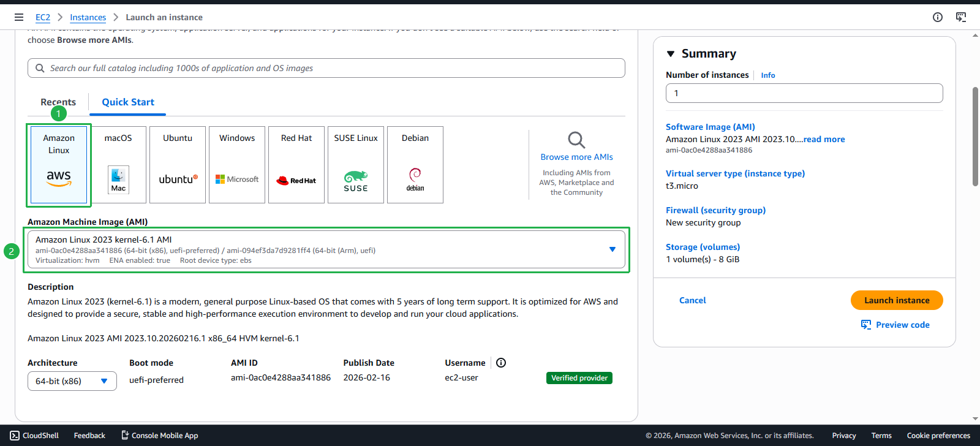
Task: Click the t3.micro instance type text
Action: (682, 186)
